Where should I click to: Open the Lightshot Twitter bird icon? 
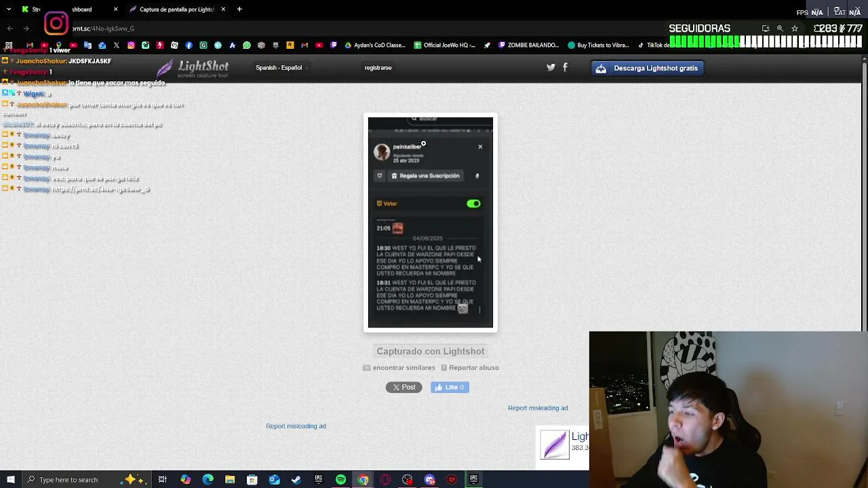(551, 67)
